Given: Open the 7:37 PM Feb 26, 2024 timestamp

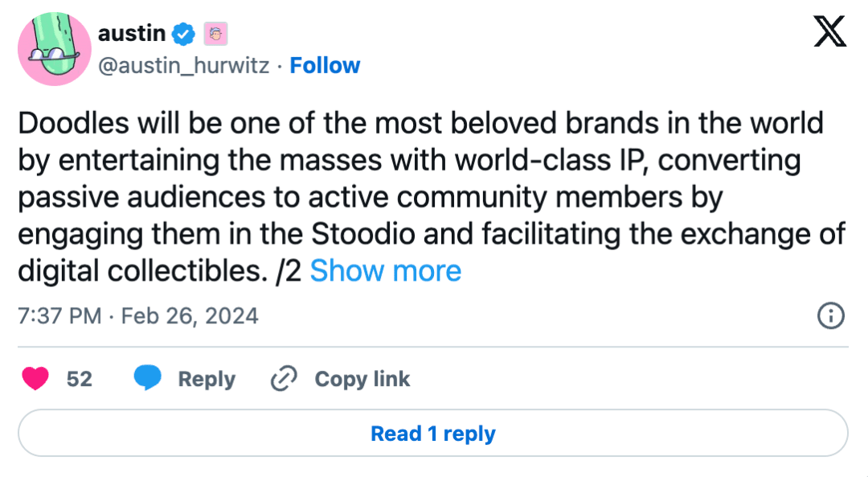Looking at the screenshot, I should (x=138, y=315).
